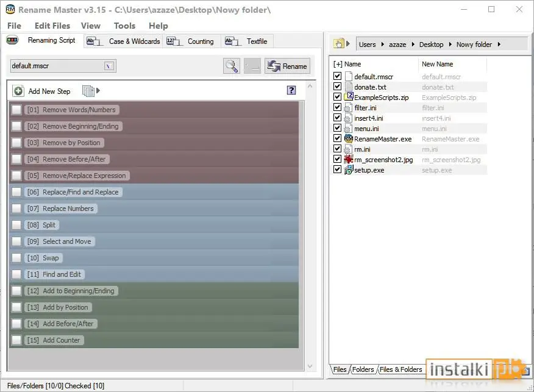Select the Files & Folders view tab
The image size is (534, 392).
(x=401, y=369)
